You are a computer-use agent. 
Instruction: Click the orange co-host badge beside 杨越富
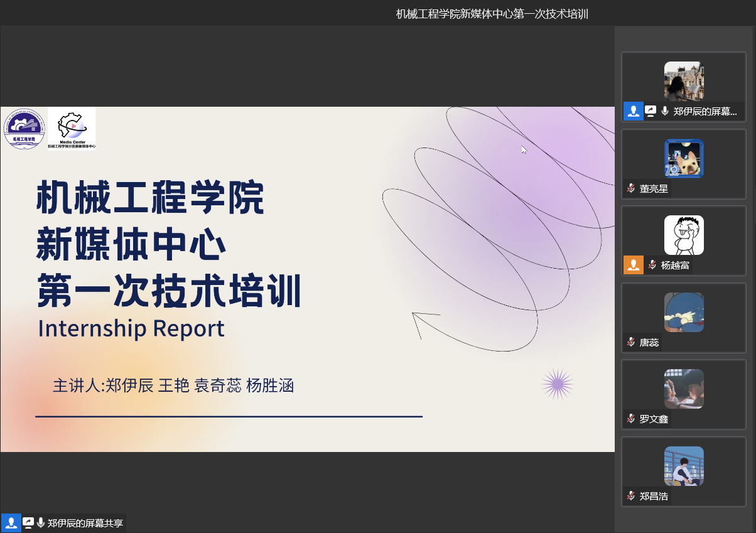[x=633, y=265]
